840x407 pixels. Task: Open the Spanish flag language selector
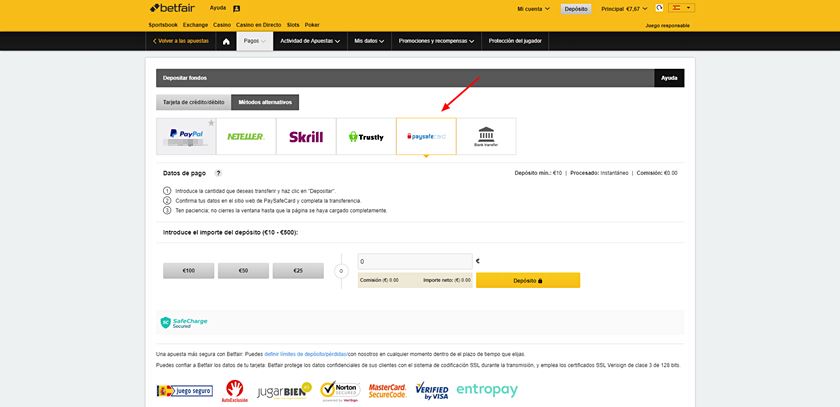[x=681, y=8]
